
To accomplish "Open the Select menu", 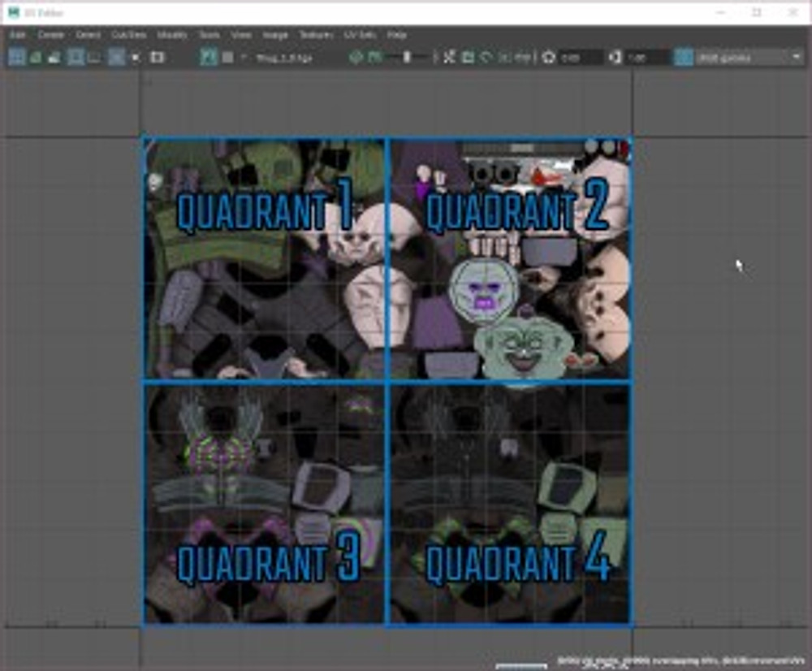I will [88, 35].
